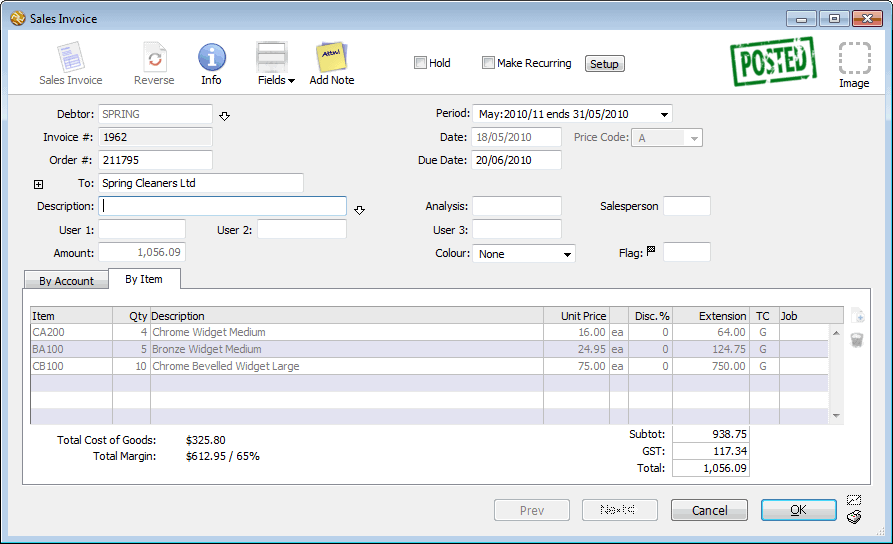The height and width of the screenshot is (544, 893).
Task: Select the BA100 item cell
Action: (71, 349)
